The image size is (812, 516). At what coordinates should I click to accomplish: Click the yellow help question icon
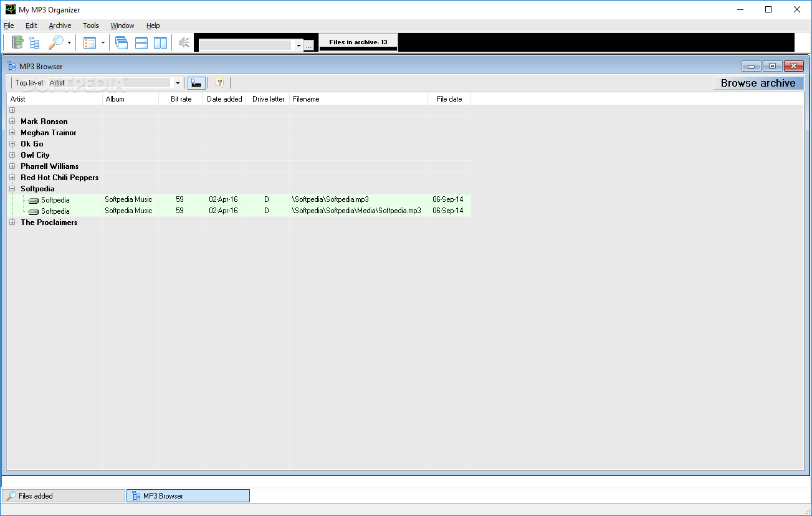click(219, 83)
